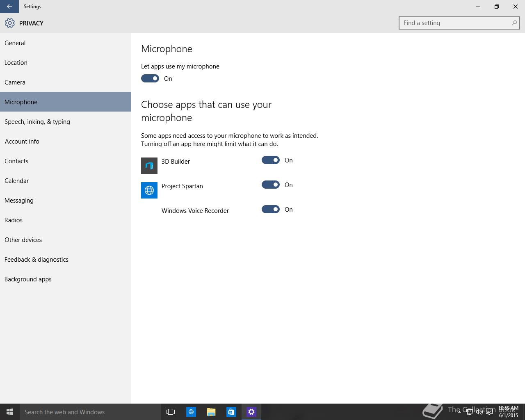Open File Explorer from the taskbar
Screen dimensions: 525x420
click(211, 412)
